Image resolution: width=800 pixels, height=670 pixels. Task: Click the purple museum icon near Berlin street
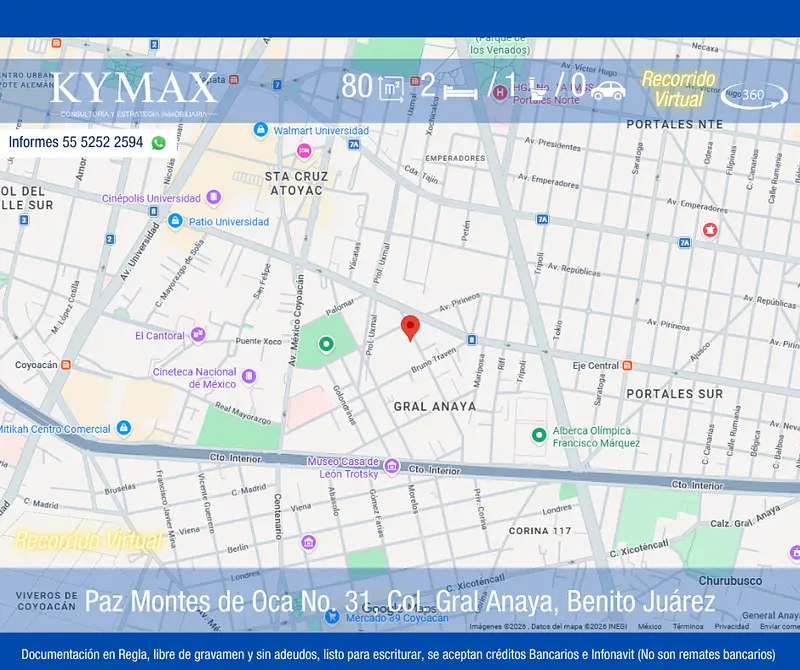[308, 542]
